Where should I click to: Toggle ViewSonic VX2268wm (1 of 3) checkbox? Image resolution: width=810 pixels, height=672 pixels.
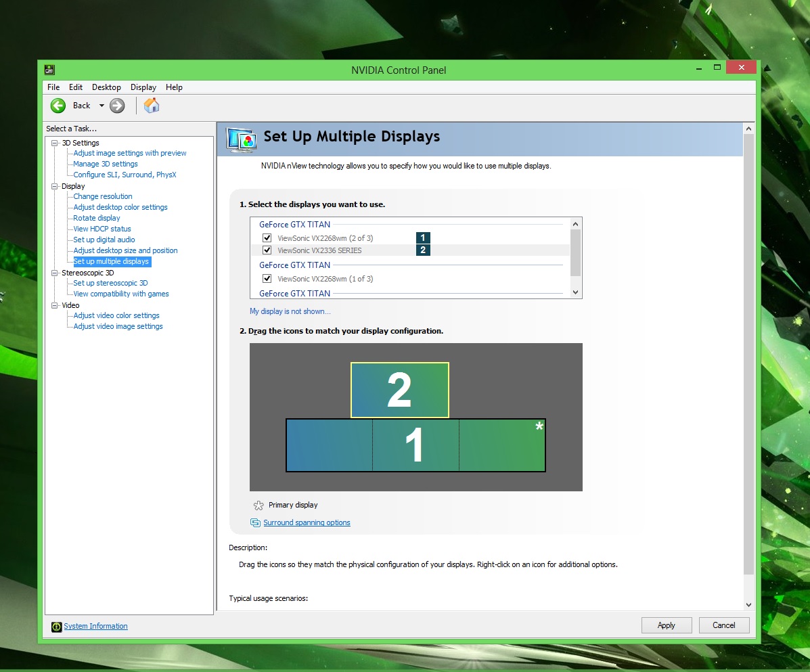coord(267,279)
